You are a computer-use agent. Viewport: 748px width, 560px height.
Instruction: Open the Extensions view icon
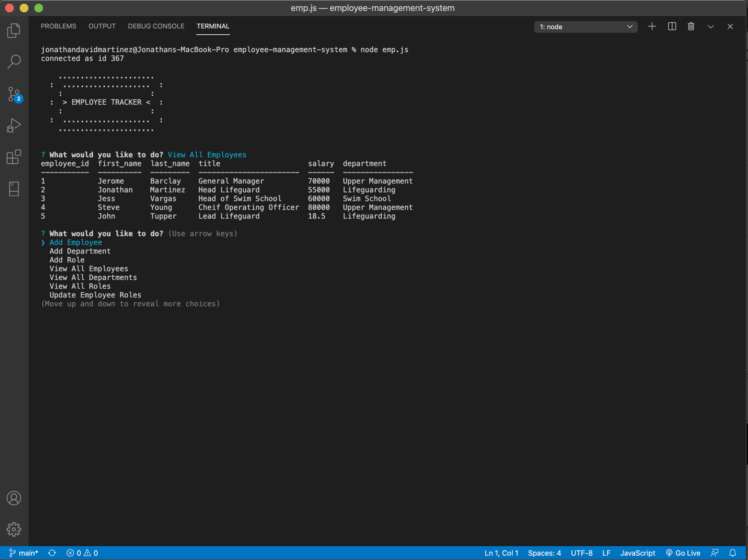14,157
